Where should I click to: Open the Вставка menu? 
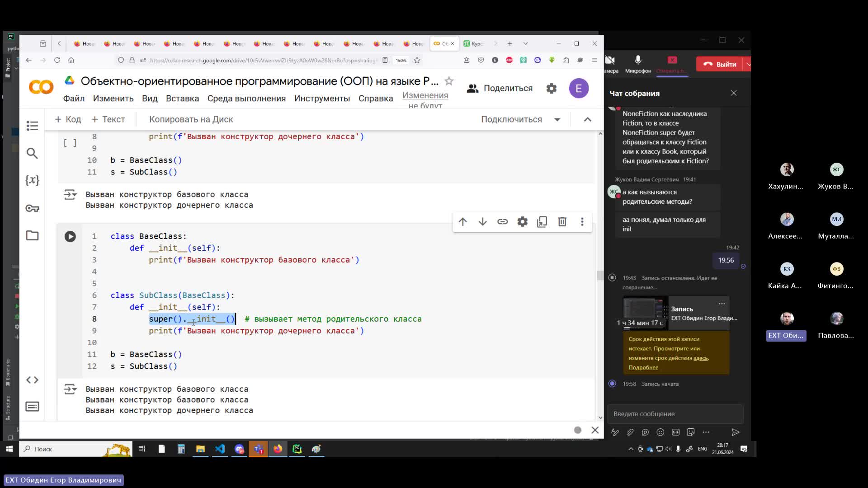click(182, 99)
